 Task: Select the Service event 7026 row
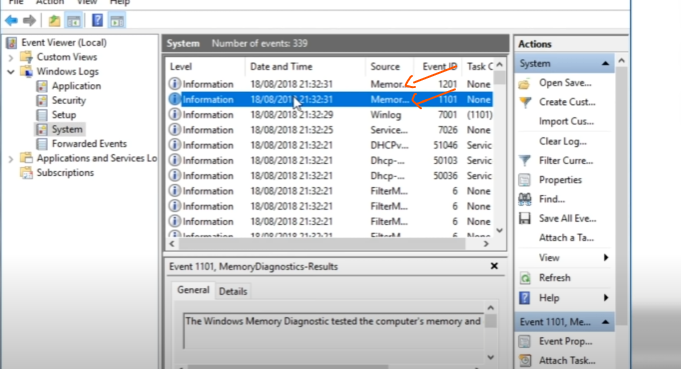click(331, 130)
